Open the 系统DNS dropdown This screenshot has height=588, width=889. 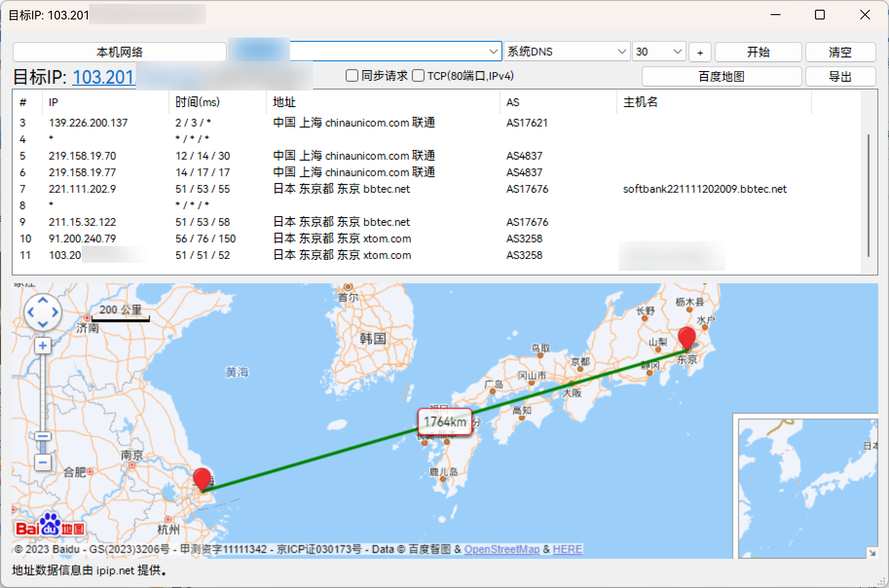point(621,52)
